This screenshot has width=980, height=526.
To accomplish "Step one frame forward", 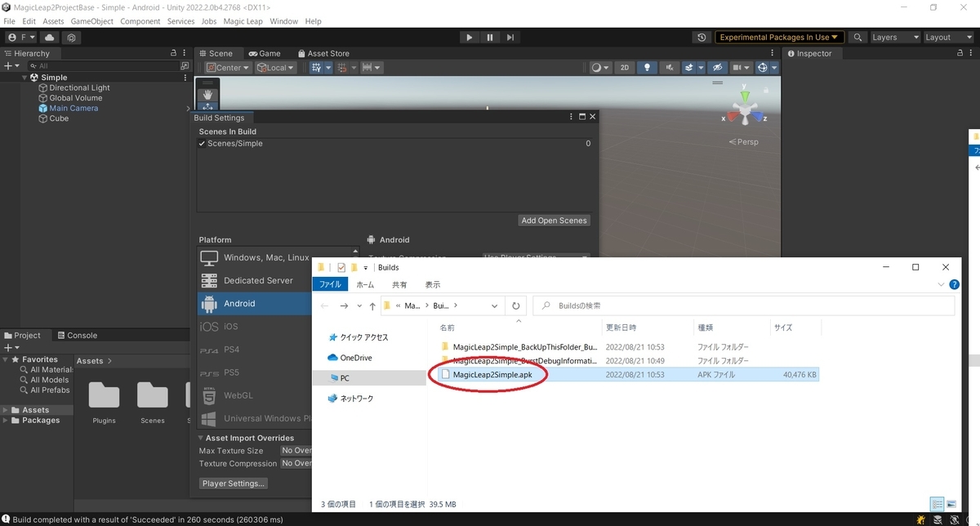I will pyautogui.click(x=510, y=38).
